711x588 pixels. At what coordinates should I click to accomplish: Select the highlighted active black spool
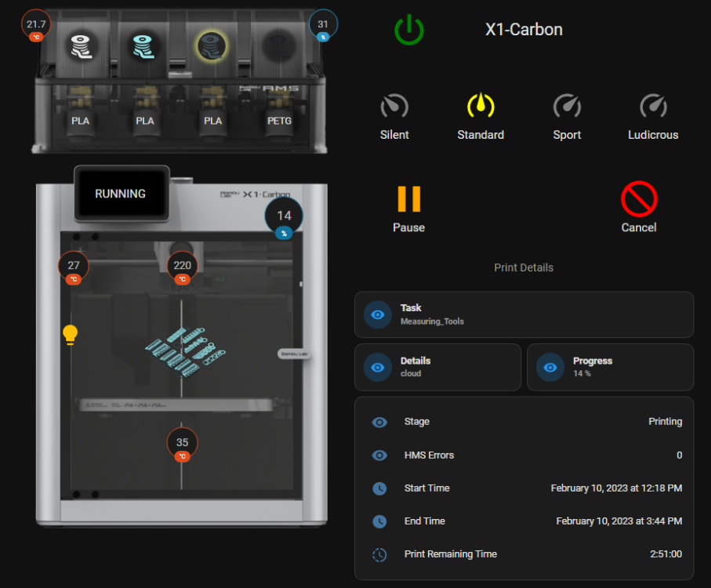212,45
